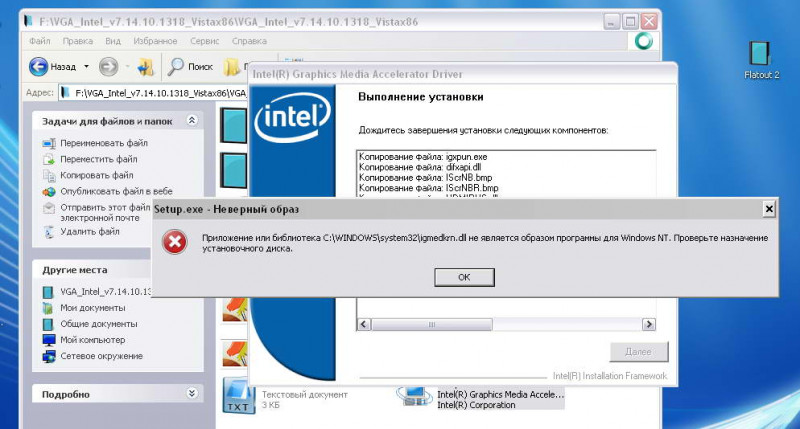Click the move file icon in tasks panel
The image size is (800, 429).
click(49, 160)
